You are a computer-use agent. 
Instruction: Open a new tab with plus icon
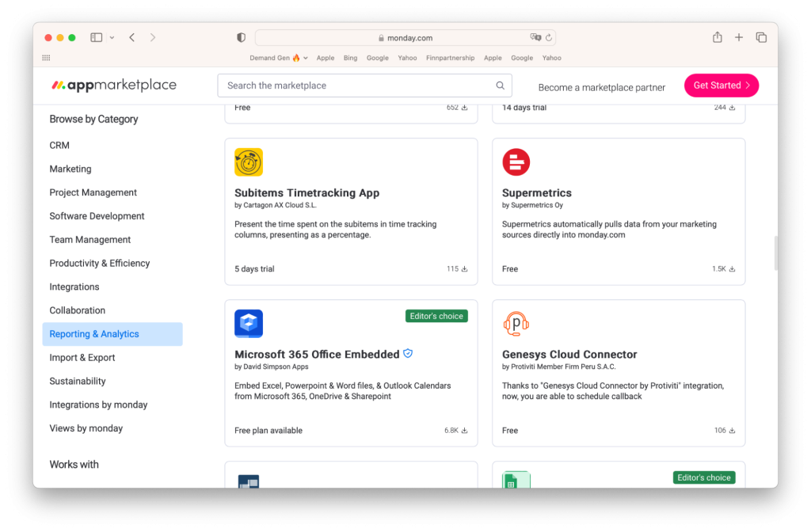point(739,37)
